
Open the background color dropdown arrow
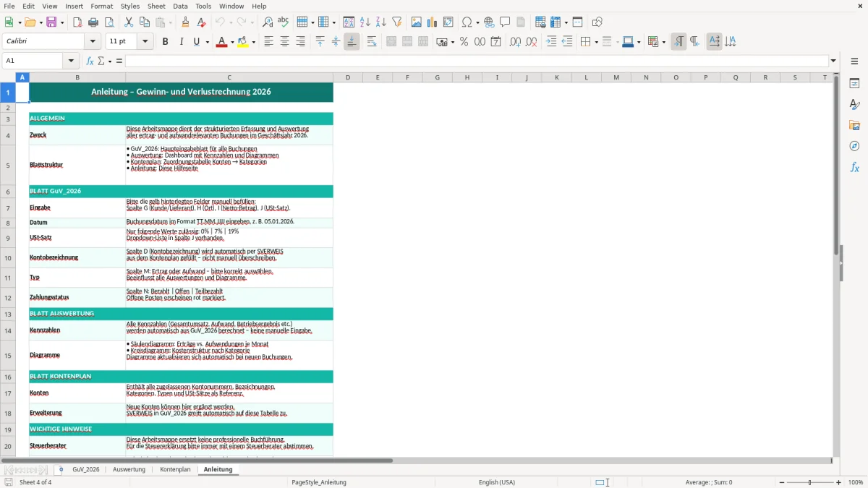click(253, 42)
